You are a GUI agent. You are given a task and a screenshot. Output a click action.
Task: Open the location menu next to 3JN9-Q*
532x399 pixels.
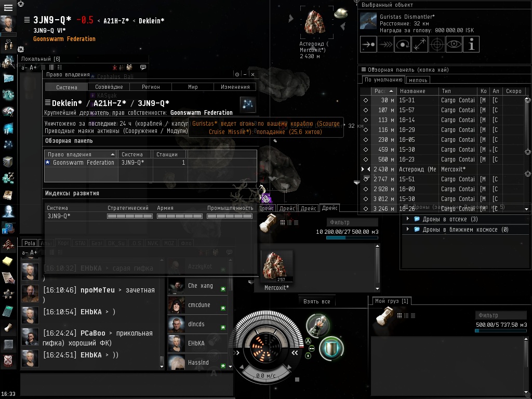click(27, 20)
